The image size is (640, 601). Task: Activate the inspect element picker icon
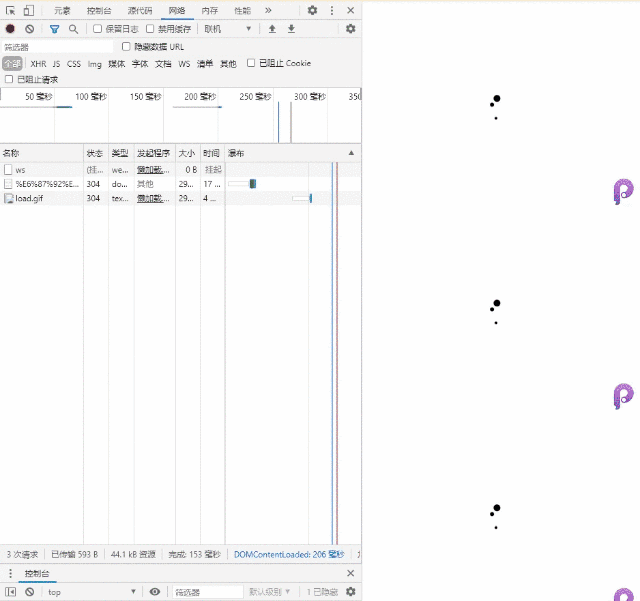(x=10, y=11)
